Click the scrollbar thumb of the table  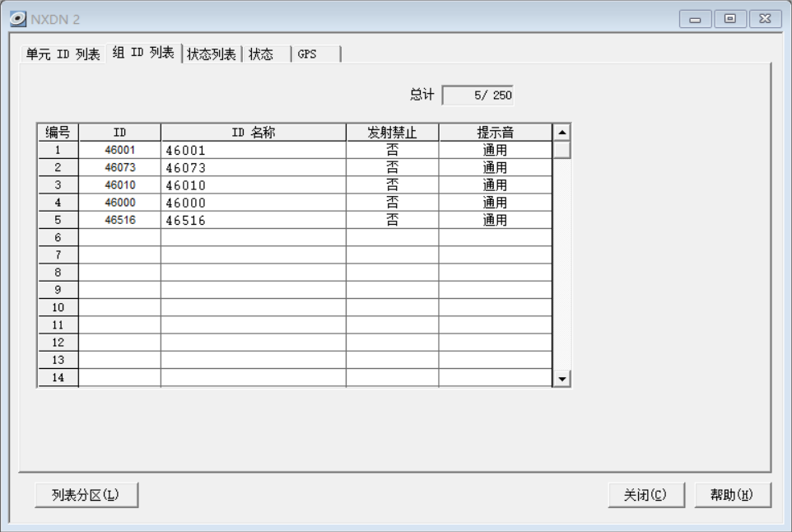pos(561,150)
